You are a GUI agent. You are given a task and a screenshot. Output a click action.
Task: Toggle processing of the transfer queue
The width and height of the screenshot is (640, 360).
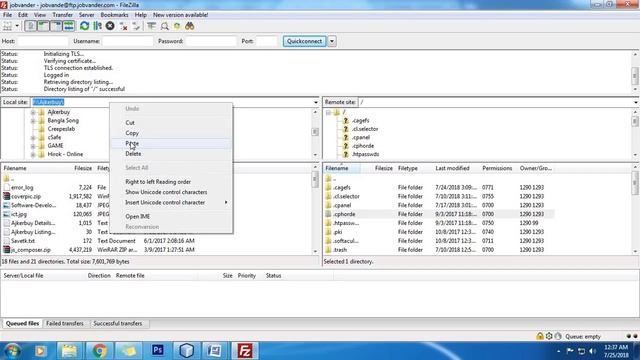tap(97, 26)
